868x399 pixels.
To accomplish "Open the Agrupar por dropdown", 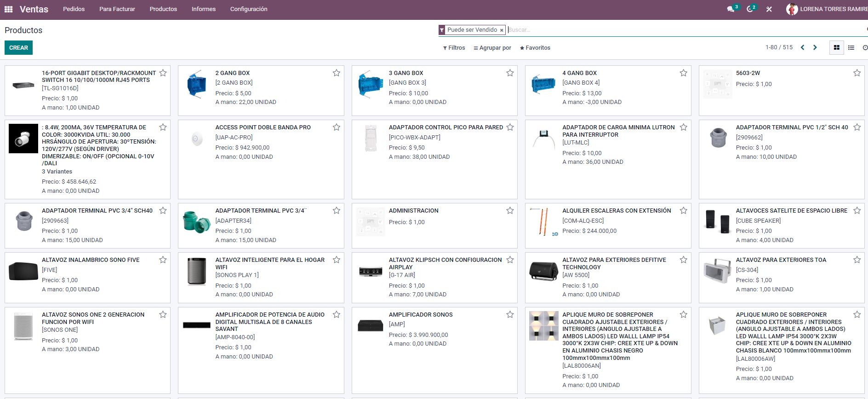I will pyautogui.click(x=492, y=48).
